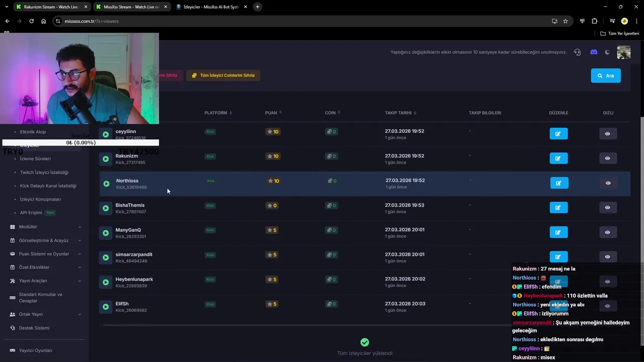
Task: Click the Destek Sistemi headset icon in sidebar
Action: [x=13, y=328]
